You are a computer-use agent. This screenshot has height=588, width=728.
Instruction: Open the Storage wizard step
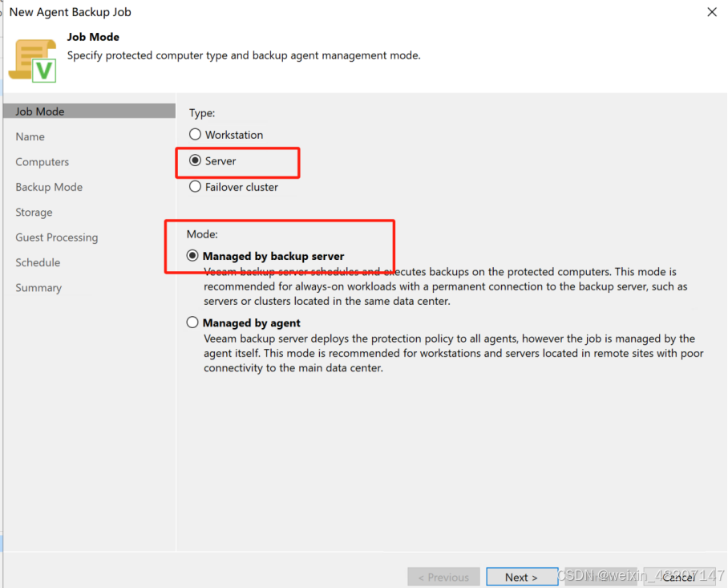tap(34, 213)
